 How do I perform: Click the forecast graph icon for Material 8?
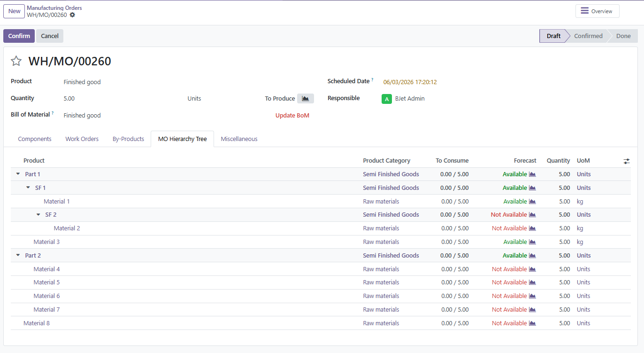tap(532, 323)
